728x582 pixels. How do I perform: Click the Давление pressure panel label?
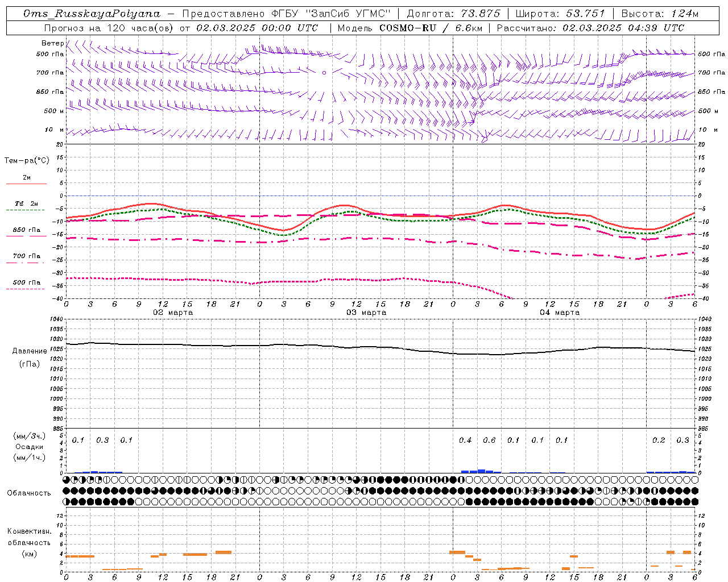point(30,351)
